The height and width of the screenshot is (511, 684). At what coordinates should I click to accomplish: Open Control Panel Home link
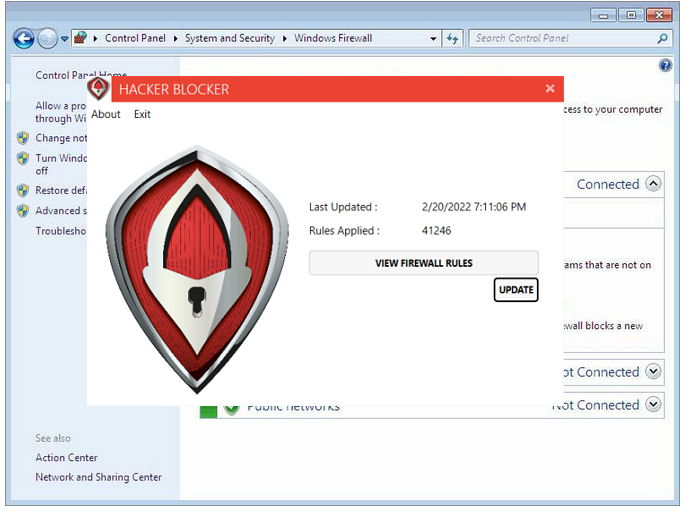(x=81, y=75)
